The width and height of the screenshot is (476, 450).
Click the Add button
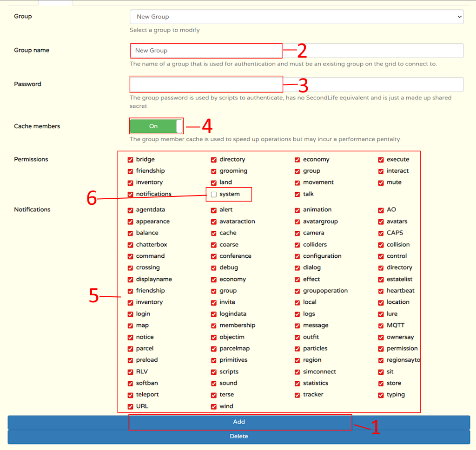coord(239,422)
